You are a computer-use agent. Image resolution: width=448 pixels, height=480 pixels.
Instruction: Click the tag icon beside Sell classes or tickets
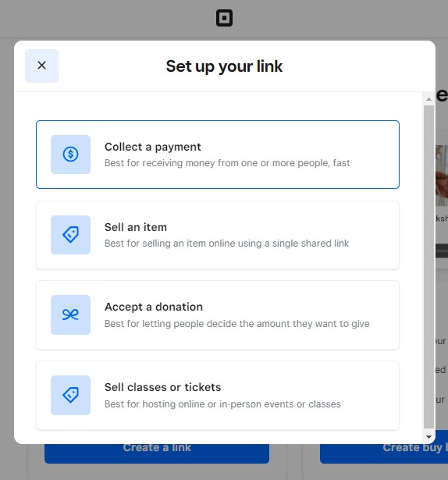[x=71, y=395]
